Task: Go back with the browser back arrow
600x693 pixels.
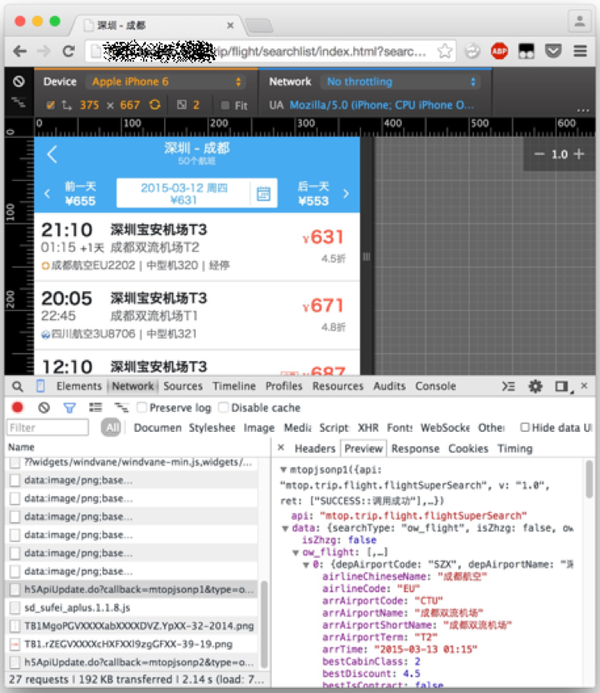Action: [20, 52]
